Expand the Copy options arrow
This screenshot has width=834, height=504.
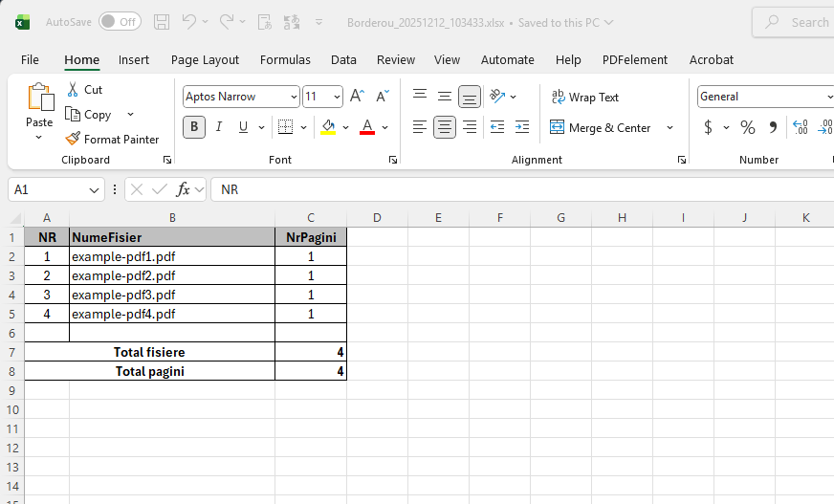(x=130, y=115)
